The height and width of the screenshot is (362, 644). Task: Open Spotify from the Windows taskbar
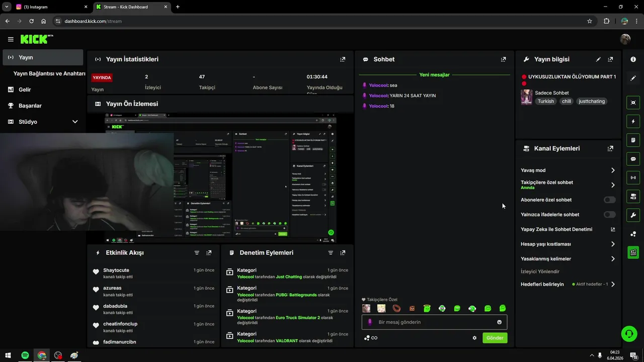click(x=25, y=355)
